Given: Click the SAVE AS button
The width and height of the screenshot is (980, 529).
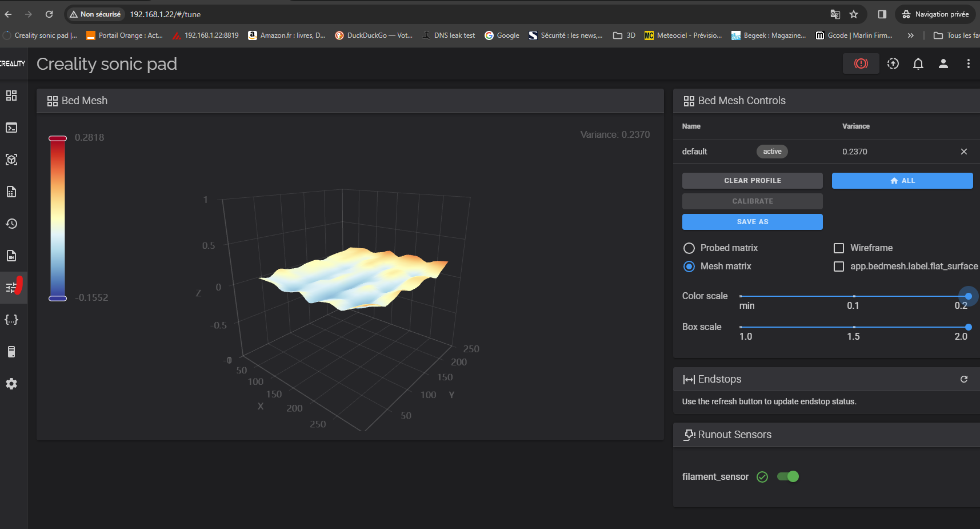Looking at the screenshot, I should tap(752, 222).
